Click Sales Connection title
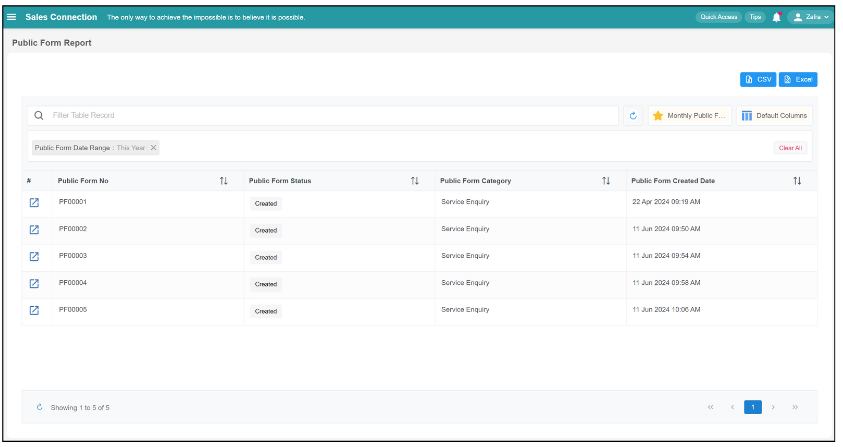843x447 pixels. (61, 17)
